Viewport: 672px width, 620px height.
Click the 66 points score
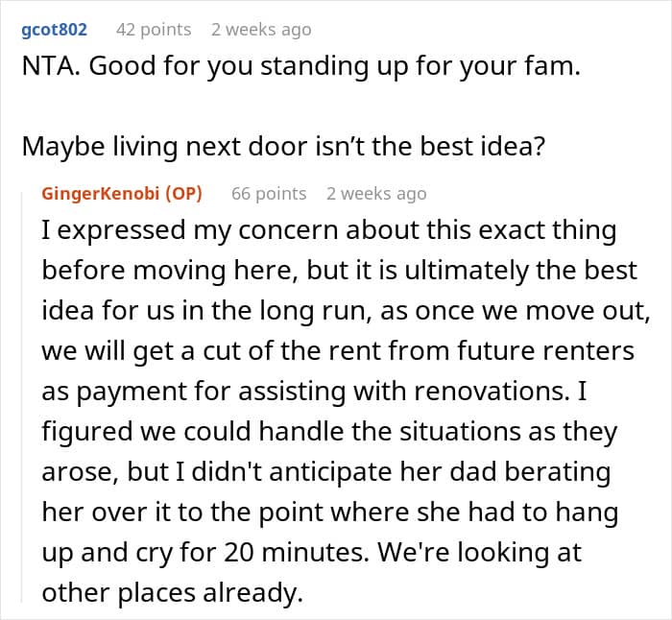[269, 194]
